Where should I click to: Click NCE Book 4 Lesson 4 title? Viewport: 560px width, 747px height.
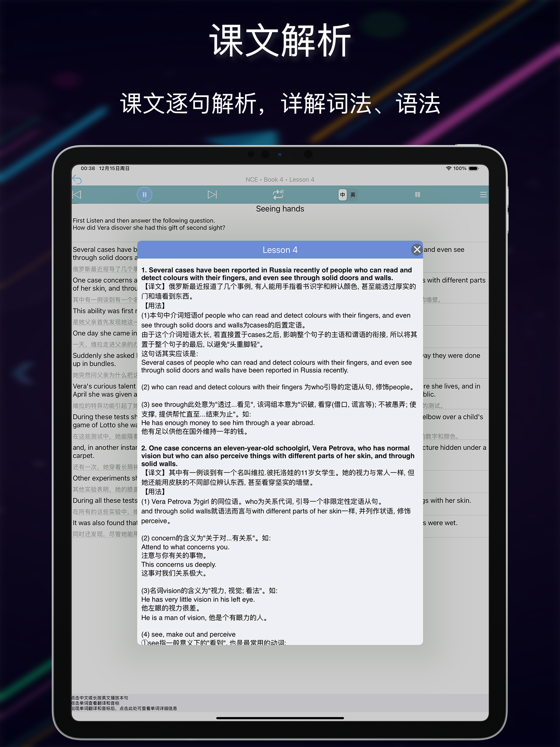(x=280, y=180)
